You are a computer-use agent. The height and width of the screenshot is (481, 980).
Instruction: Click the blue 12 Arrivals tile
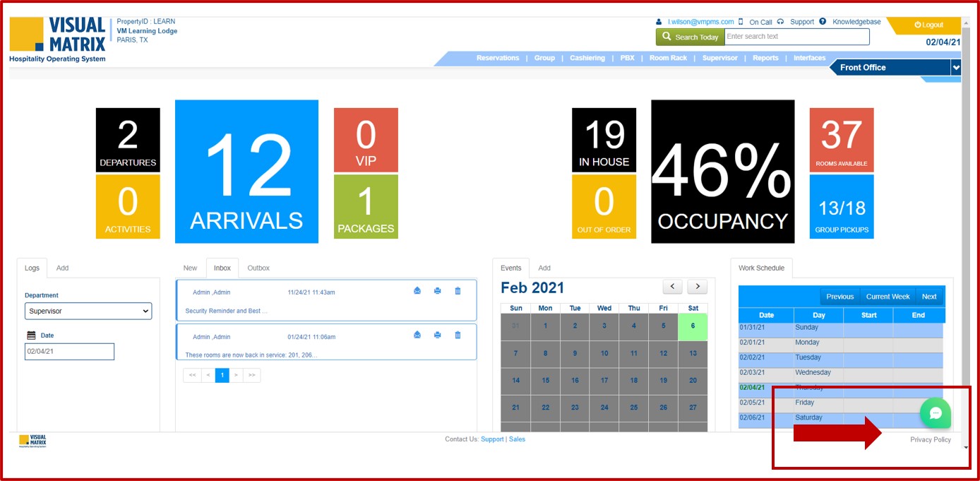click(246, 172)
